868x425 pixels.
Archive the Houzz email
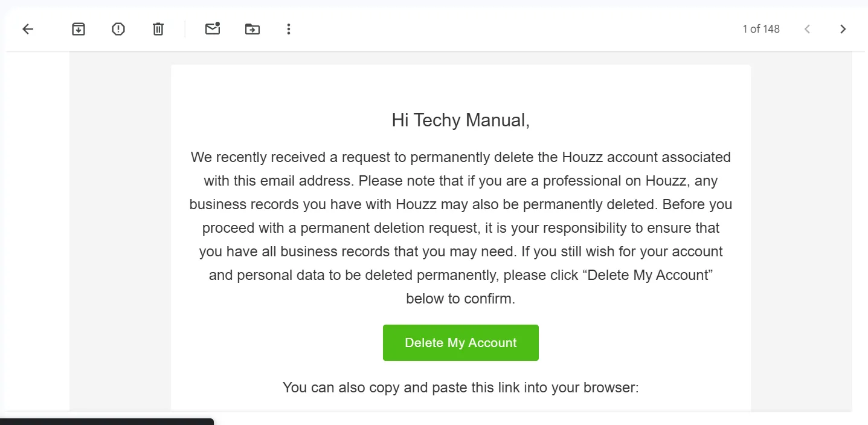(x=78, y=28)
